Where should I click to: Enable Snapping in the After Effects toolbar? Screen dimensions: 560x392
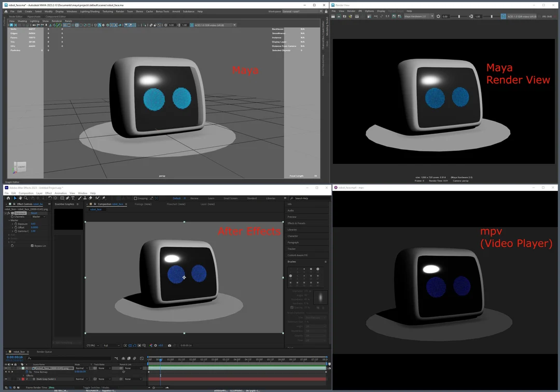click(x=136, y=198)
